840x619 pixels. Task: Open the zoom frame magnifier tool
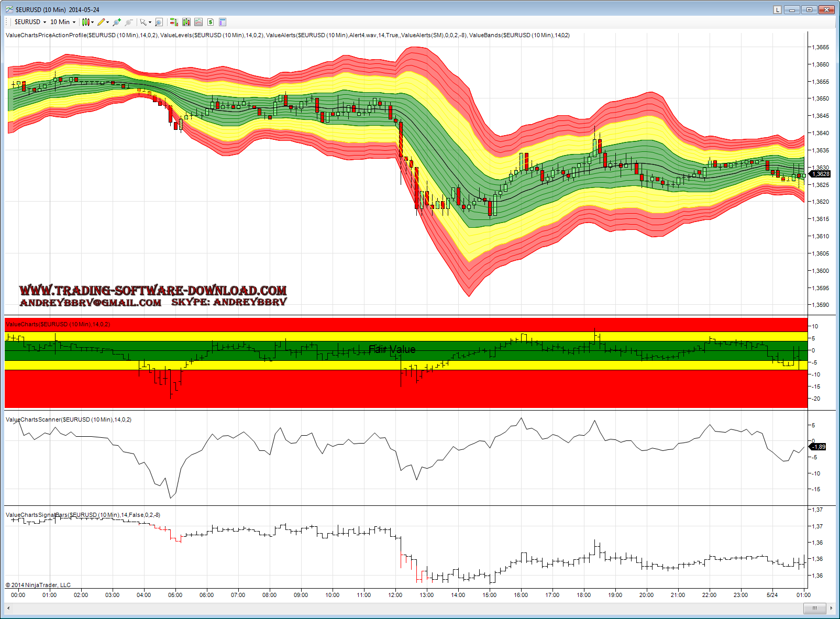coord(159,22)
